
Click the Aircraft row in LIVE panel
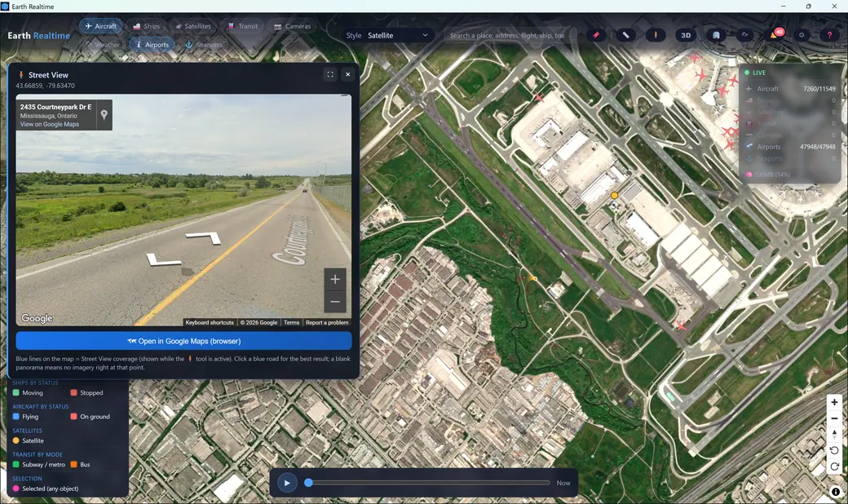click(790, 89)
